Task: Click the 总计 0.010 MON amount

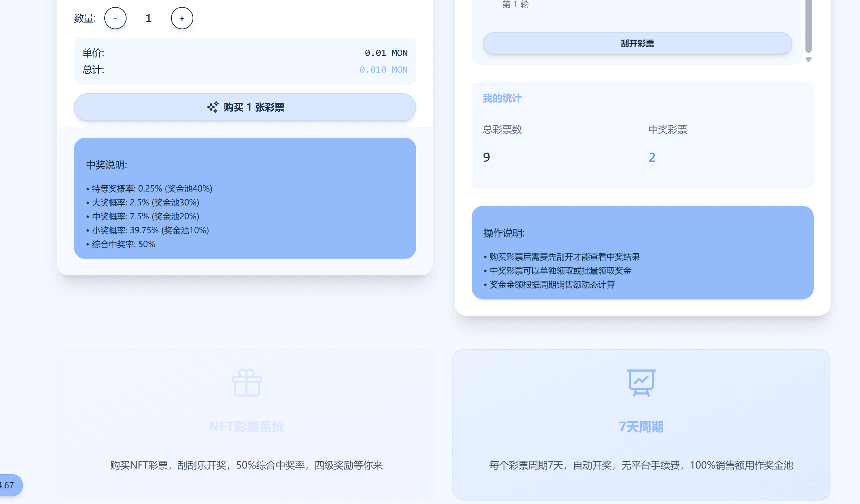Action: coord(383,70)
